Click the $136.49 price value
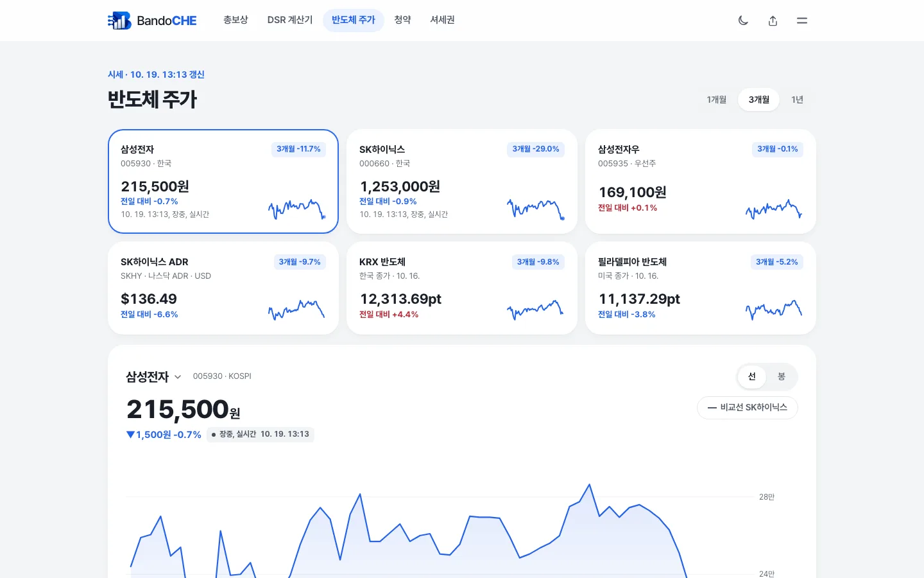The image size is (924, 578). pos(149,299)
